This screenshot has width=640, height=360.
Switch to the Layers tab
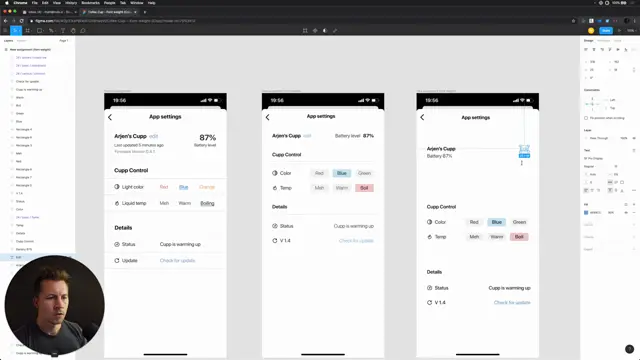(9, 41)
